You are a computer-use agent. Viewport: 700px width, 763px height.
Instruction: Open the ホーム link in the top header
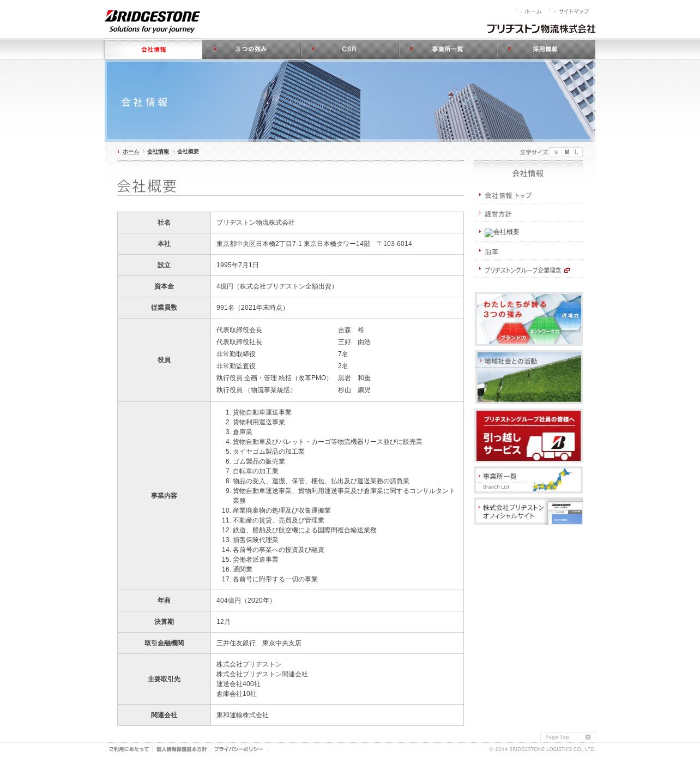(533, 11)
